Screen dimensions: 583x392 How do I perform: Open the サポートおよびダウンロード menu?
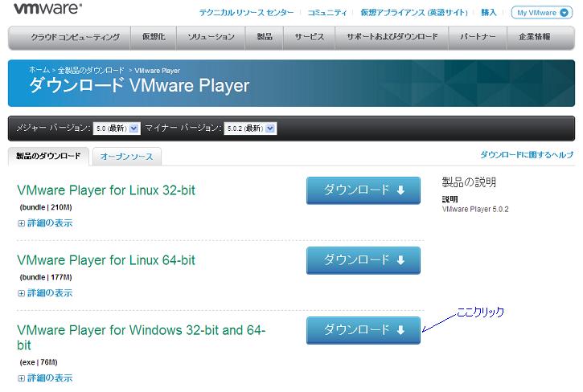coord(392,38)
